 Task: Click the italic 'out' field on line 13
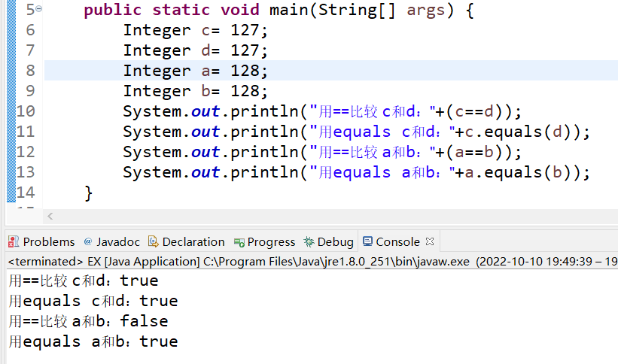click(x=205, y=172)
